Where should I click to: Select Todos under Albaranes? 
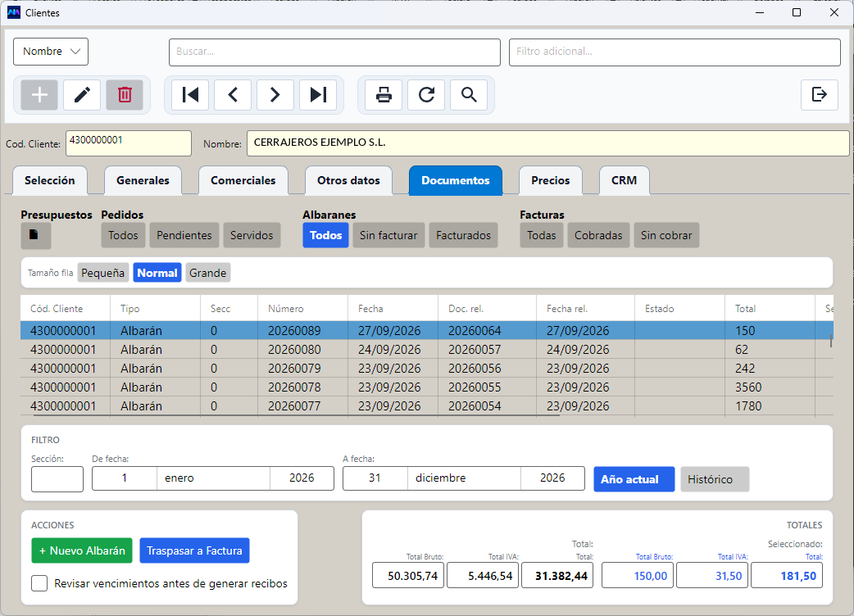[325, 235]
